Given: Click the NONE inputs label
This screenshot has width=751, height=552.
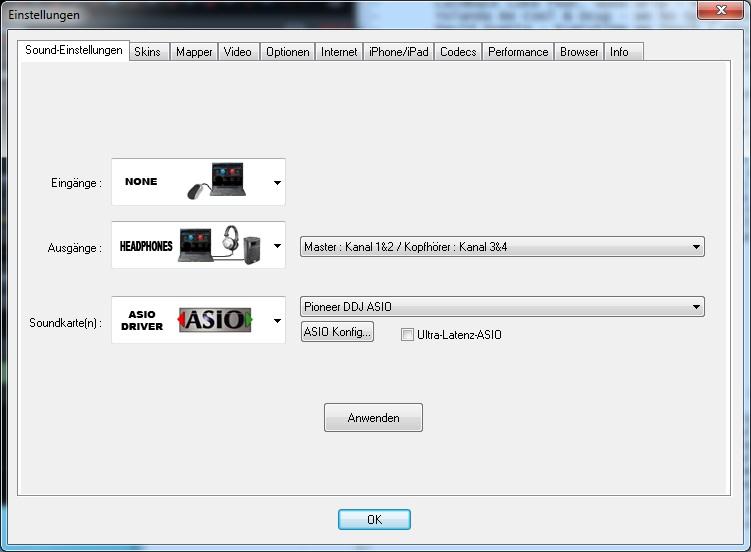Looking at the screenshot, I should [141, 181].
